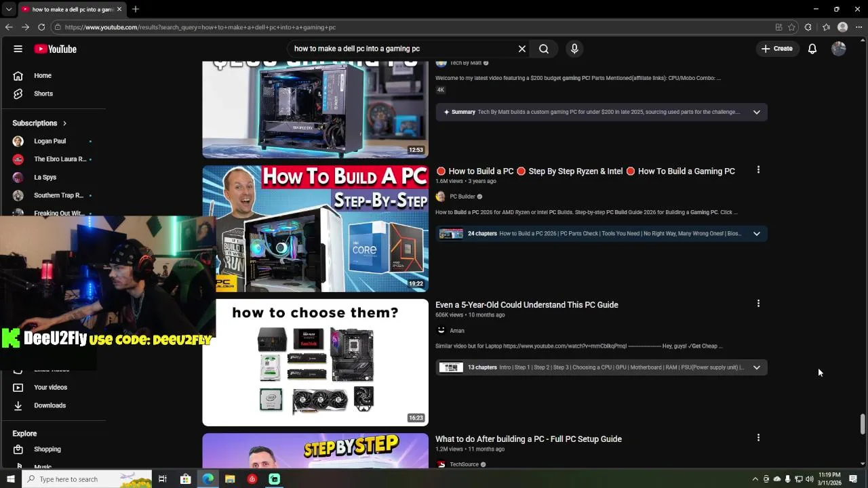Open Edge Settings and more menu
868x488 pixels.
point(859,27)
